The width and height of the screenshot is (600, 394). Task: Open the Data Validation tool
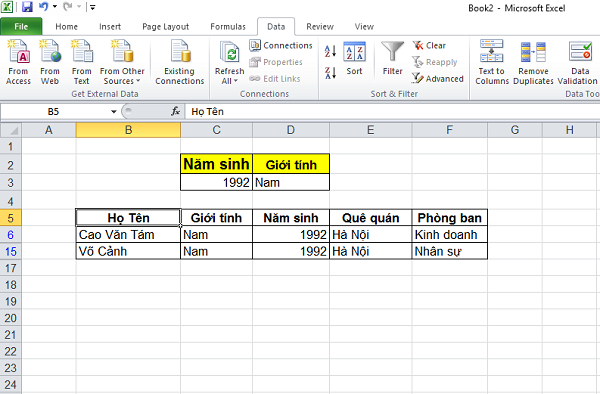click(x=578, y=62)
